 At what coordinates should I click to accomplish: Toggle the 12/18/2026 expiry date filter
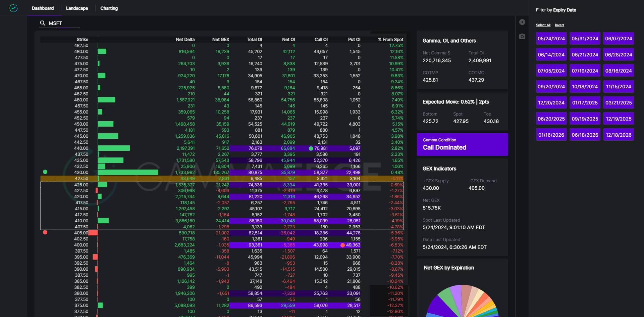619,135
